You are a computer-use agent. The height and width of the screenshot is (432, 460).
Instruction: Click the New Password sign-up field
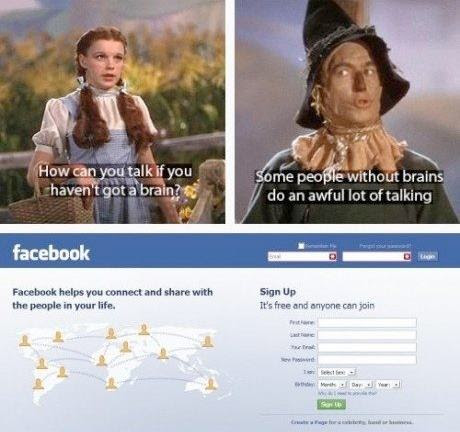367,360
